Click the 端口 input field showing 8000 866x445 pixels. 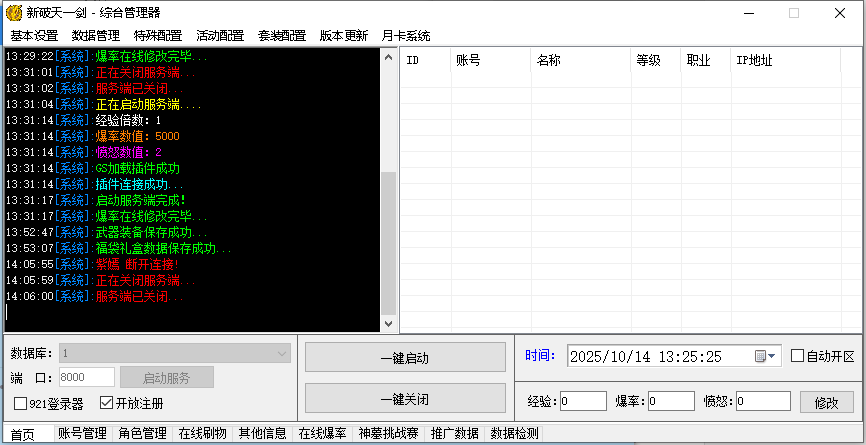(87, 378)
